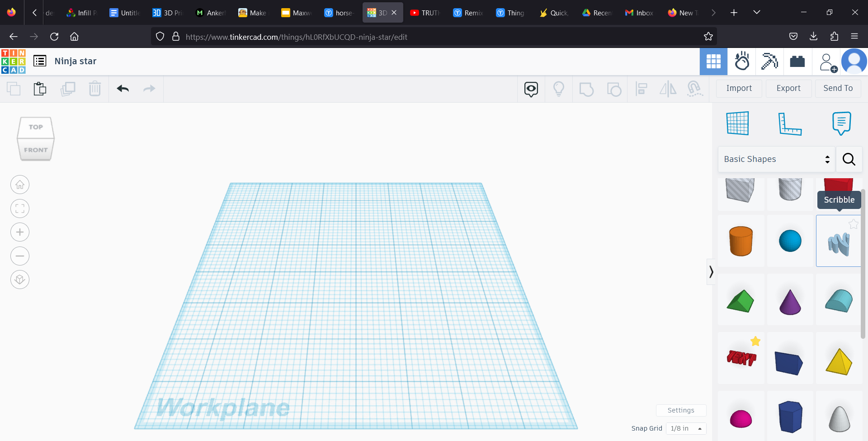Bookmark this page with the star icon

[x=708, y=37]
